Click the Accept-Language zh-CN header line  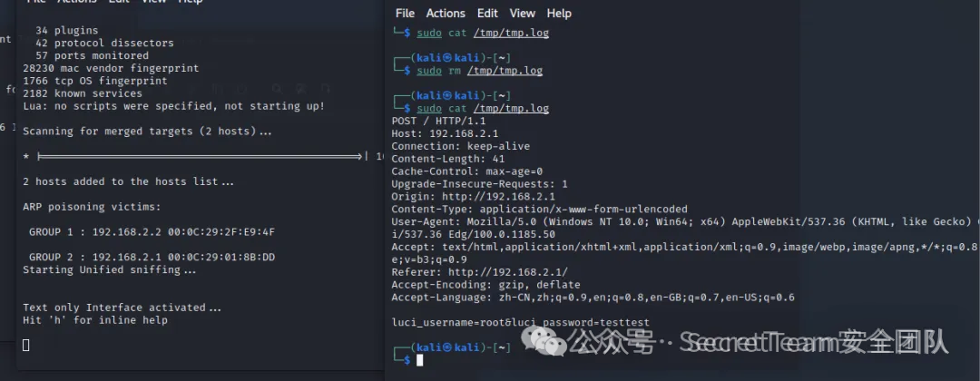(593, 298)
